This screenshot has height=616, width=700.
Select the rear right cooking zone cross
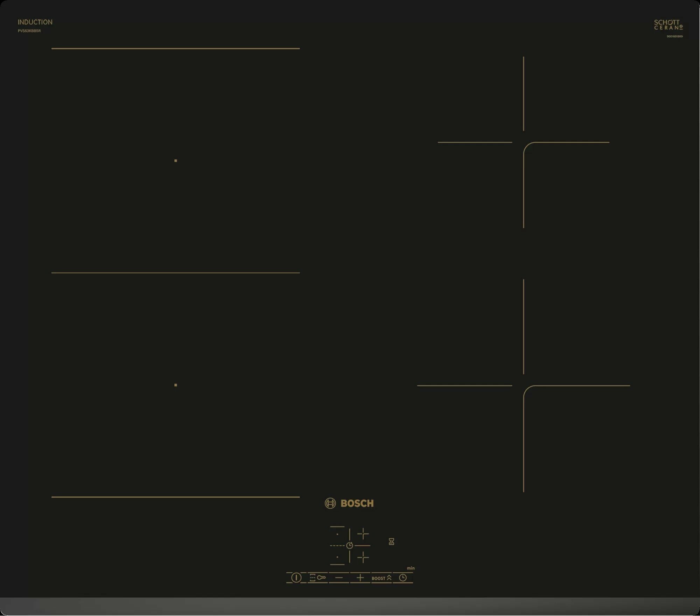363,533
